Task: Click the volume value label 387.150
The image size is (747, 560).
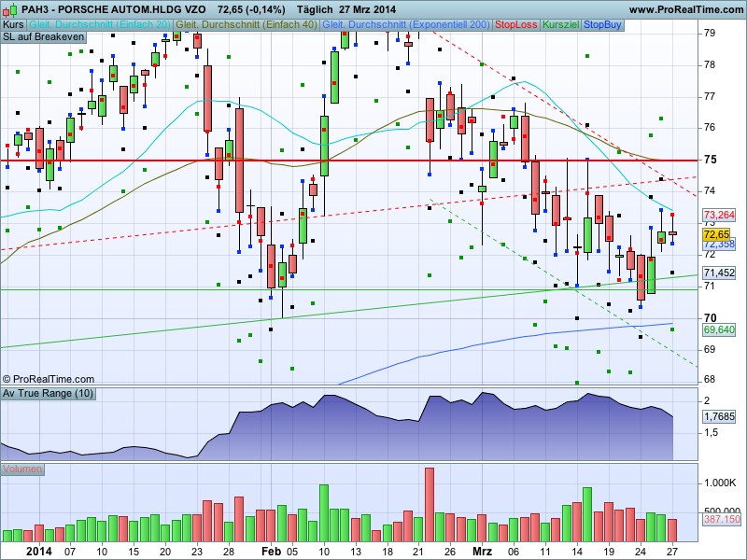Action: point(722,519)
